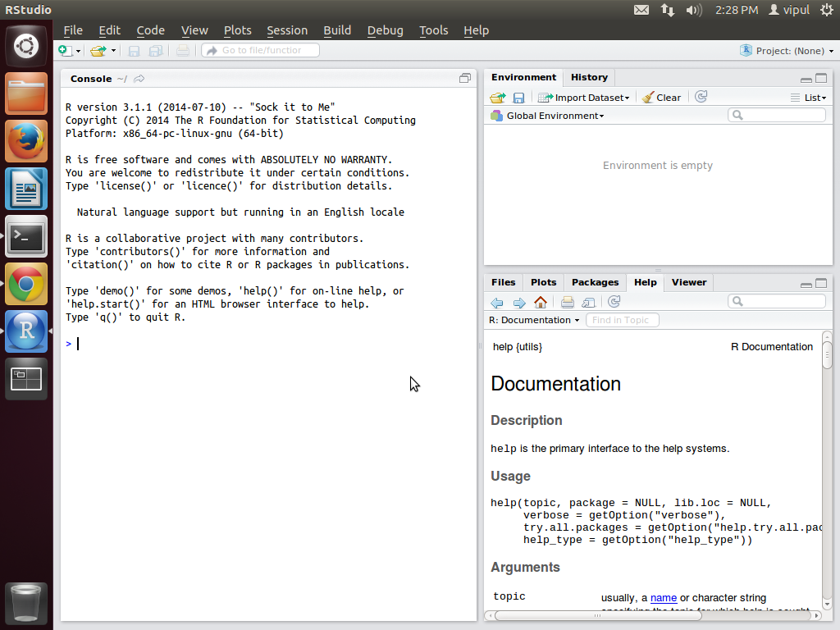This screenshot has height=630, width=840.
Task: Click the mail indicator in top panel
Action: tap(641, 10)
